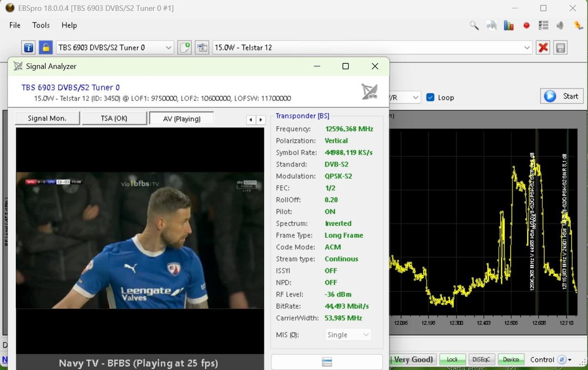Open the checklist options icon
The width and height of the screenshot is (588, 370).
tap(543, 25)
